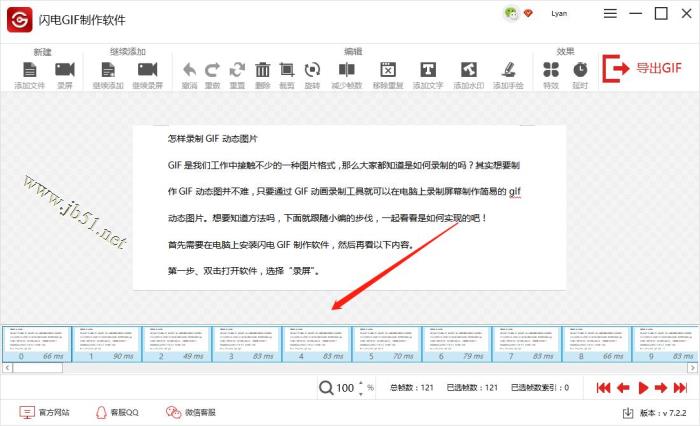Open the 延时 (delay) clock tool
Screen dimensions: 700x426
580,70
